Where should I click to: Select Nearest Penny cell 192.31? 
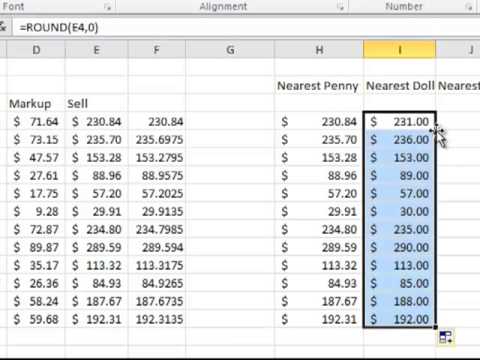319,320
